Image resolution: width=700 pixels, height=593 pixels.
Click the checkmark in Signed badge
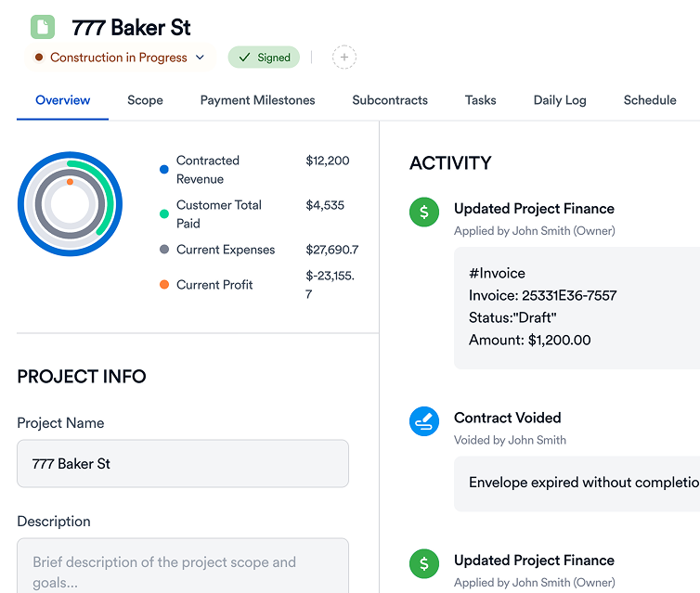[244, 58]
